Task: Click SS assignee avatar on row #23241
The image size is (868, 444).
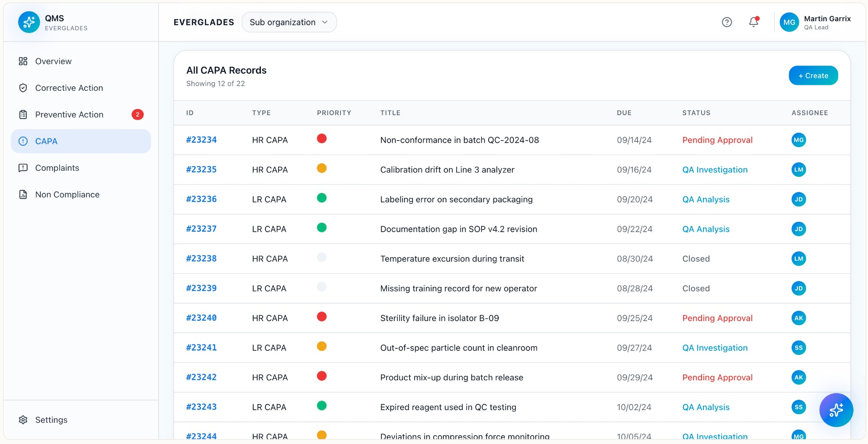Action: pyautogui.click(x=798, y=348)
